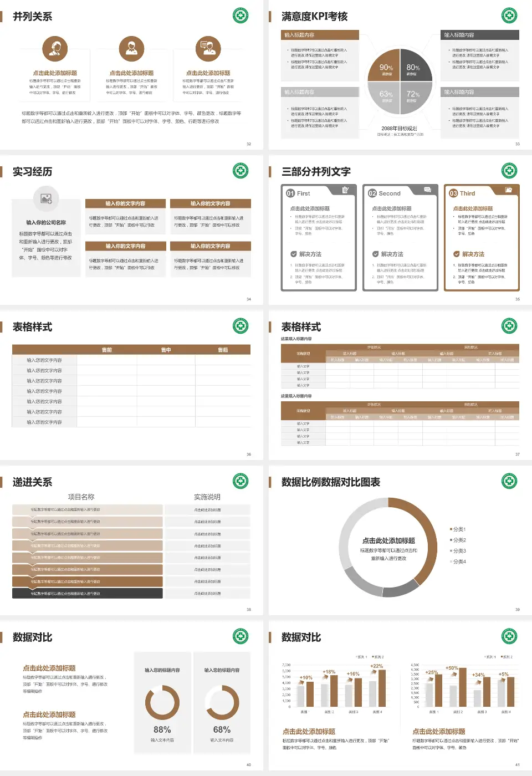The height and width of the screenshot is (776, 532).
Task: Click the green cross logo on 并列关系 slide
Action: 239,16
